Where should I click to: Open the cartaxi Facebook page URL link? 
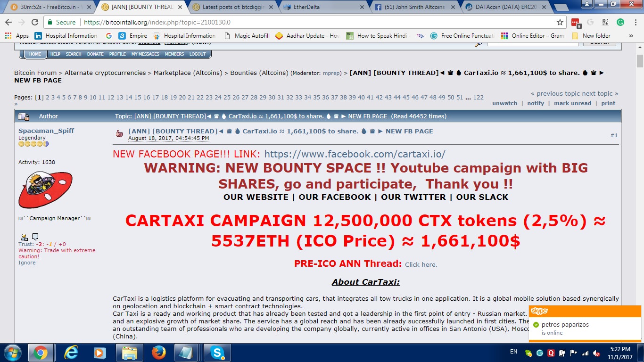[x=355, y=154]
